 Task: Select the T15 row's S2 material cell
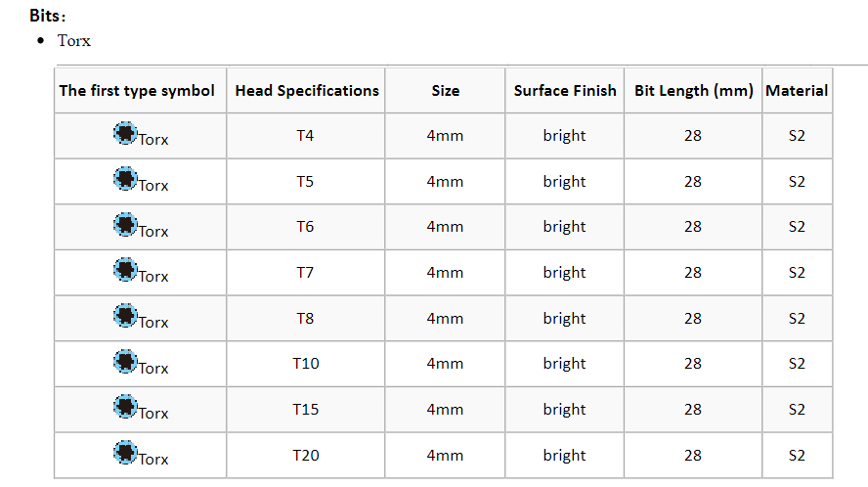point(798,410)
